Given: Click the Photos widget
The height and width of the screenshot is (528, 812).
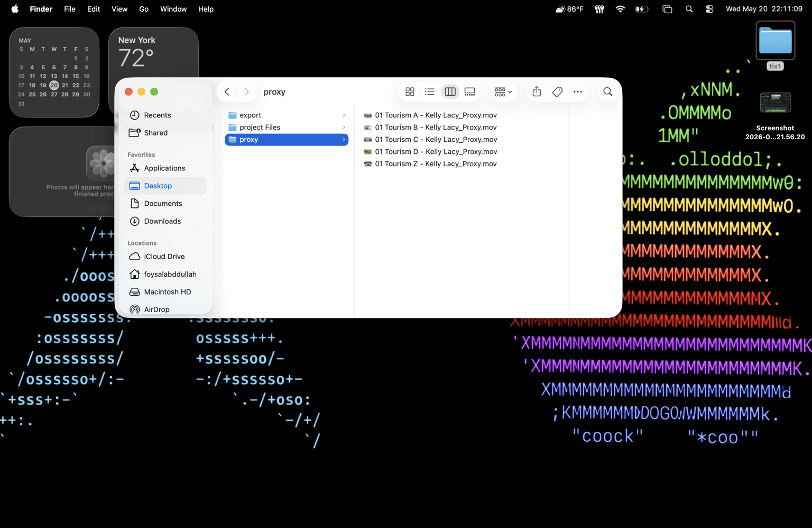Looking at the screenshot, I should (x=62, y=171).
